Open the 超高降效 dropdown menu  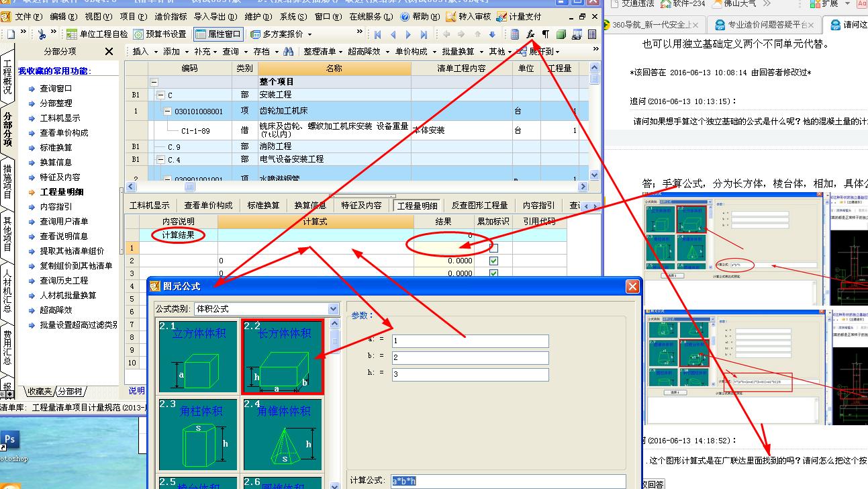coord(369,51)
